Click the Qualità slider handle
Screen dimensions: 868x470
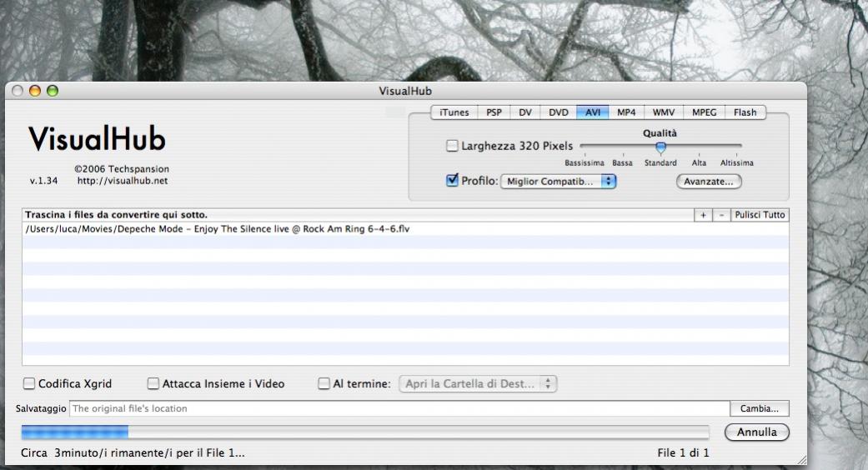(660, 147)
